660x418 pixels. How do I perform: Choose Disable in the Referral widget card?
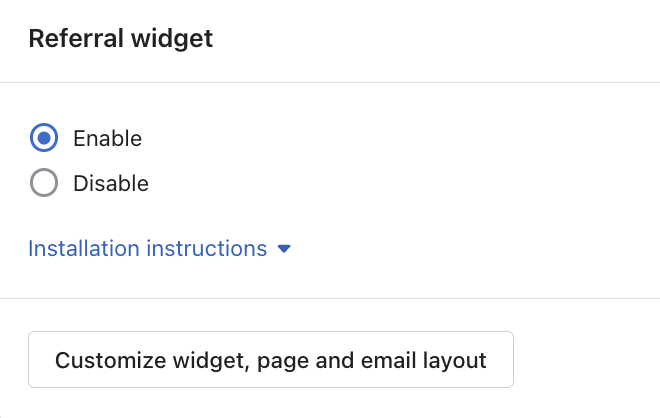coord(45,184)
